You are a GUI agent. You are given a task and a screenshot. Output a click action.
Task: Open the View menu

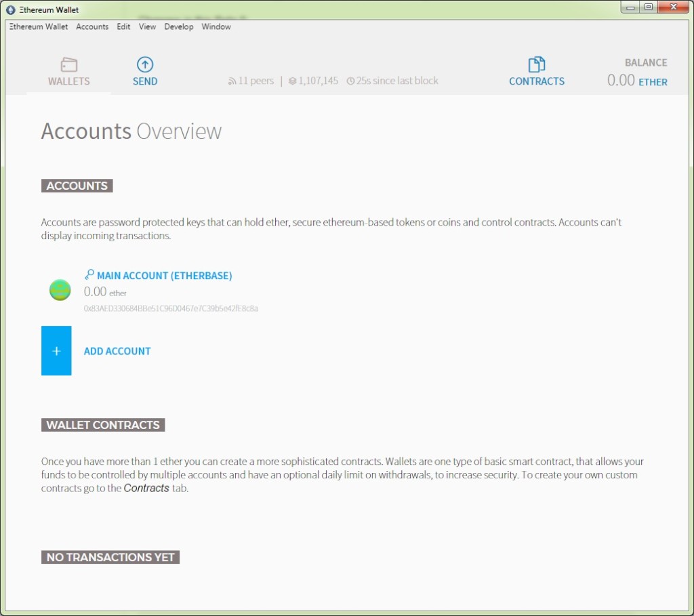click(147, 26)
